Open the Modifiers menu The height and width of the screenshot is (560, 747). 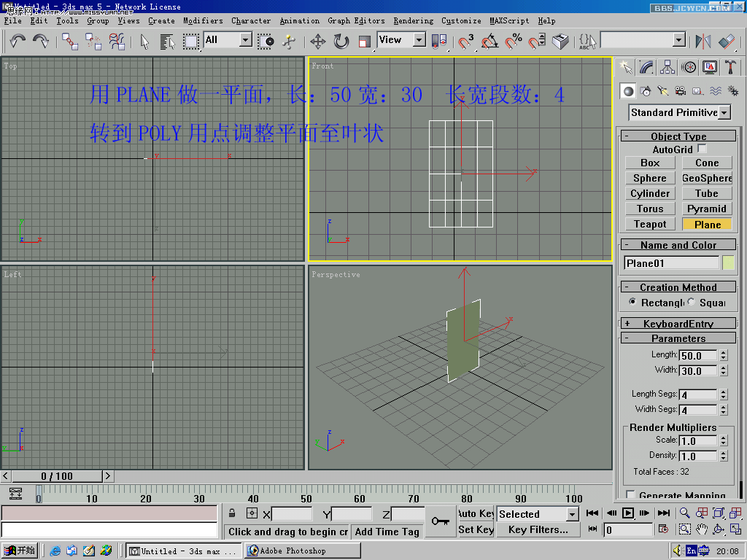tap(203, 21)
